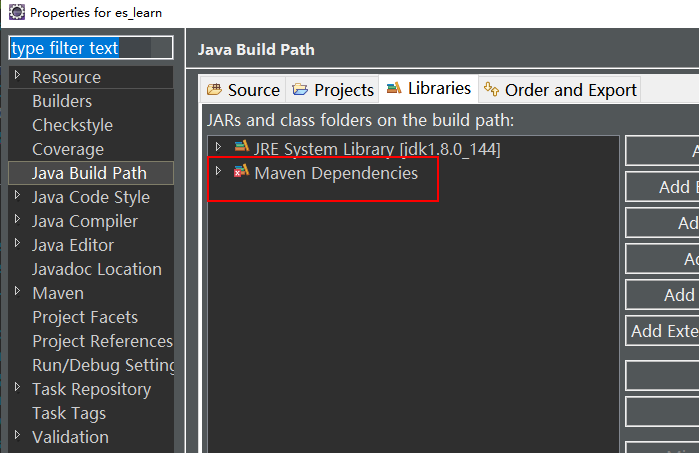The height and width of the screenshot is (453, 699).
Task: Select Java Editor in the tree
Action: [73, 245]
